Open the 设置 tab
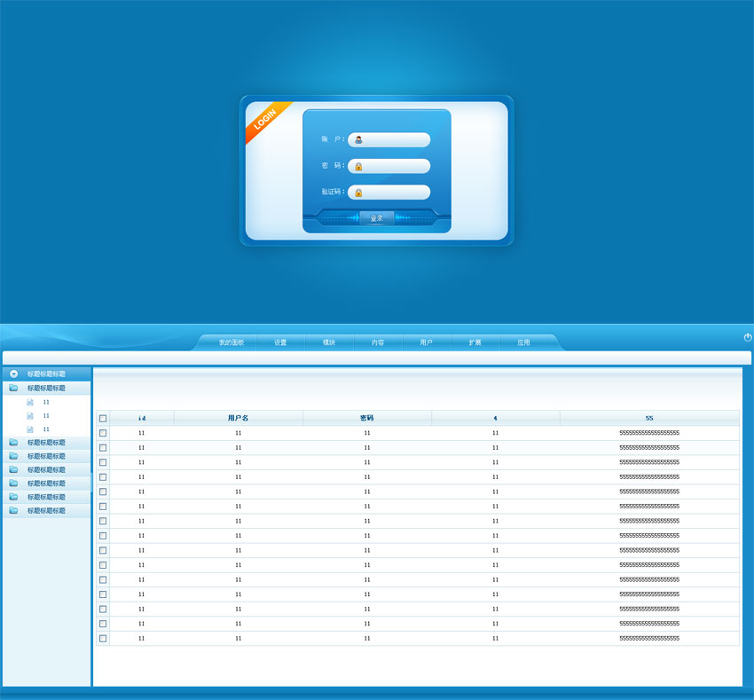 point(280,342)
